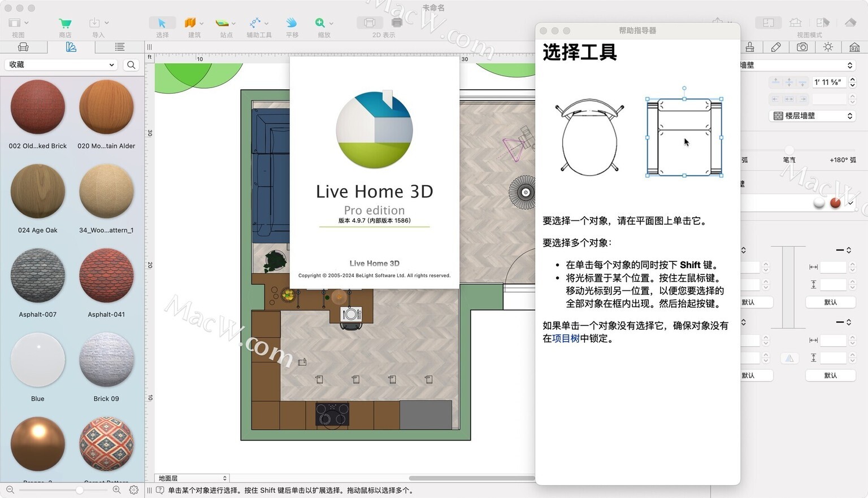Expand the 缩放 zoom dropdown arrow
This screenshot has width=868, height=498.
(331, 24)
